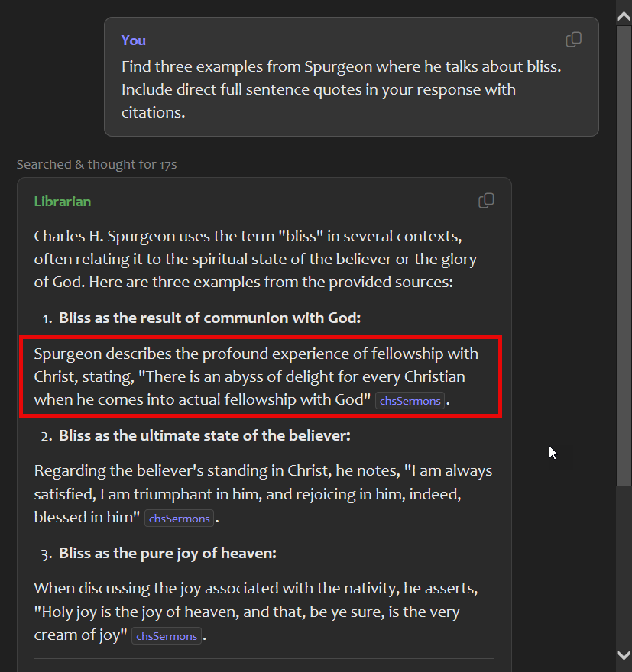Image resolution: width=632 pixels, height=672 pixels.
Task: Click the scrollbar down arrow
Action: point(624,655)
